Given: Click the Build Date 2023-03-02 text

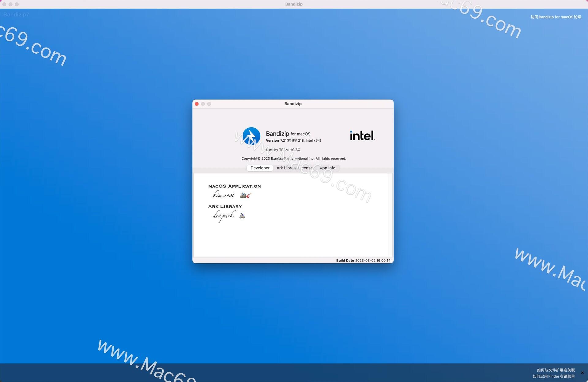Looking at the screenshot, I should (x=363, y=261).
